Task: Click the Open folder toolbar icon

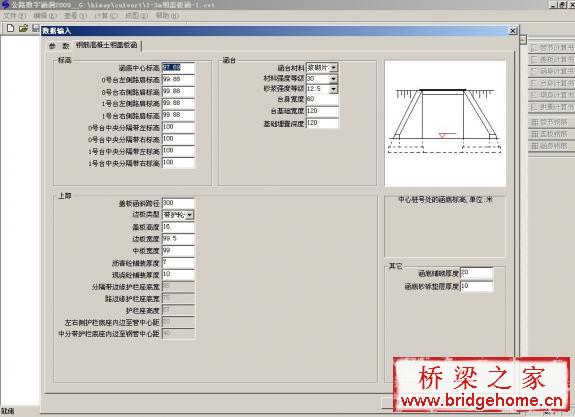Action: coord(23,28)
